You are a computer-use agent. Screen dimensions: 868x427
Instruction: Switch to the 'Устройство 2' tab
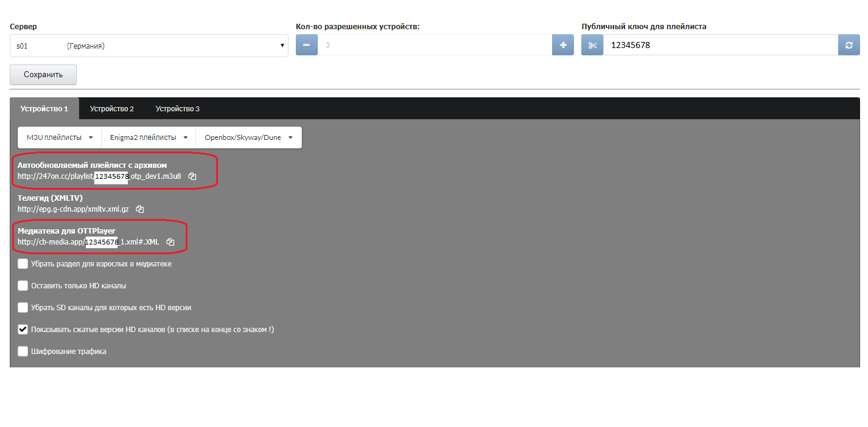click(112, 109)
